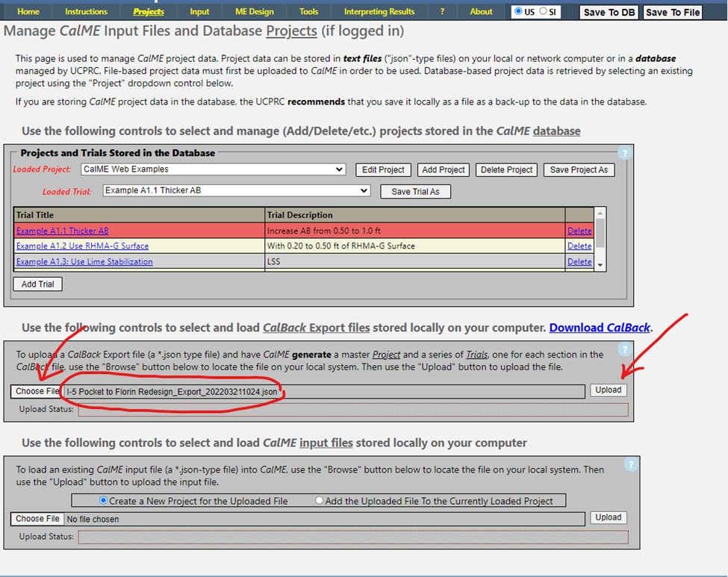Delete the Example A1.3 Lime Stabilization trial
The width and height of the screenshot is (728, 577).
coord(579,262)
